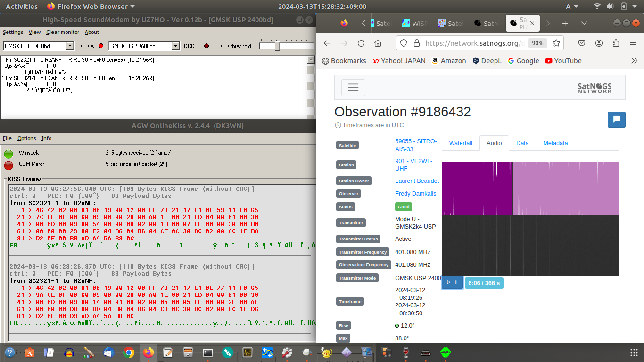Show tracking protection shield info

pos(403,43)
